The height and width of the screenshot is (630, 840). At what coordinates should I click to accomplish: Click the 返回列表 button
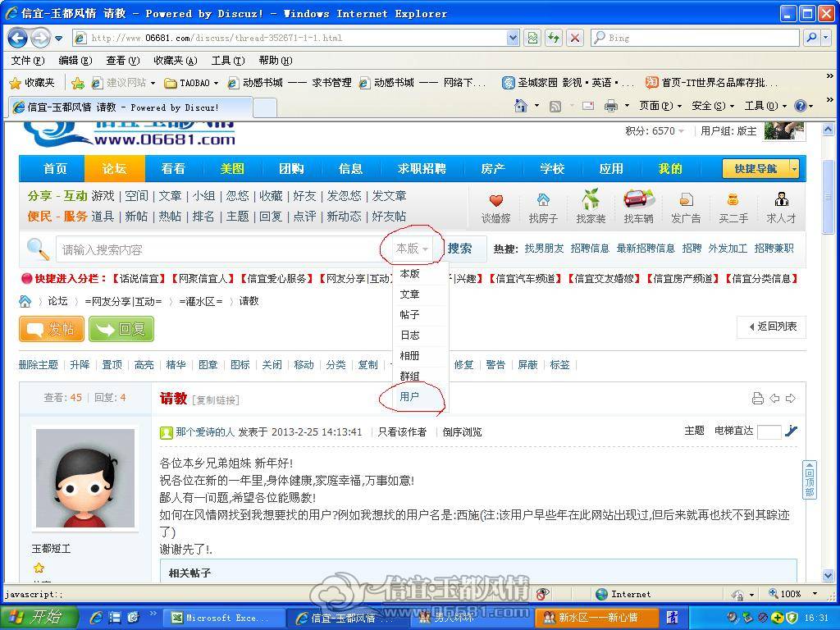click(772, 326)
